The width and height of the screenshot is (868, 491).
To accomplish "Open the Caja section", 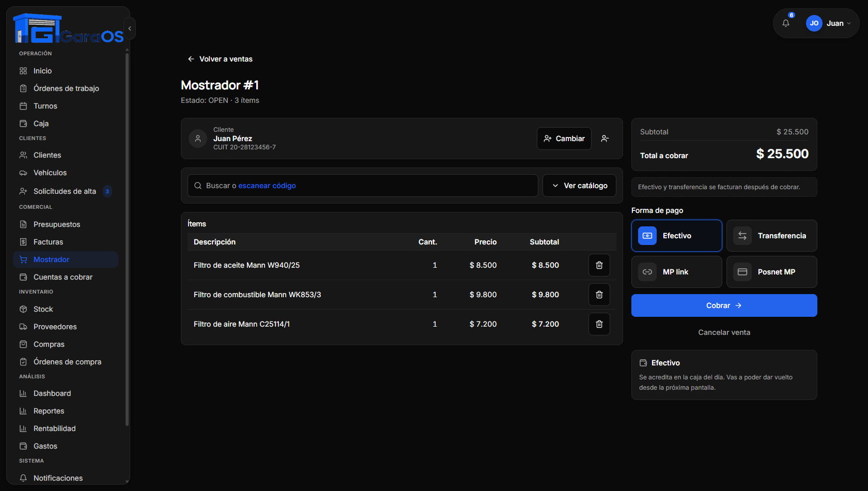I will (x=66, y=124).
